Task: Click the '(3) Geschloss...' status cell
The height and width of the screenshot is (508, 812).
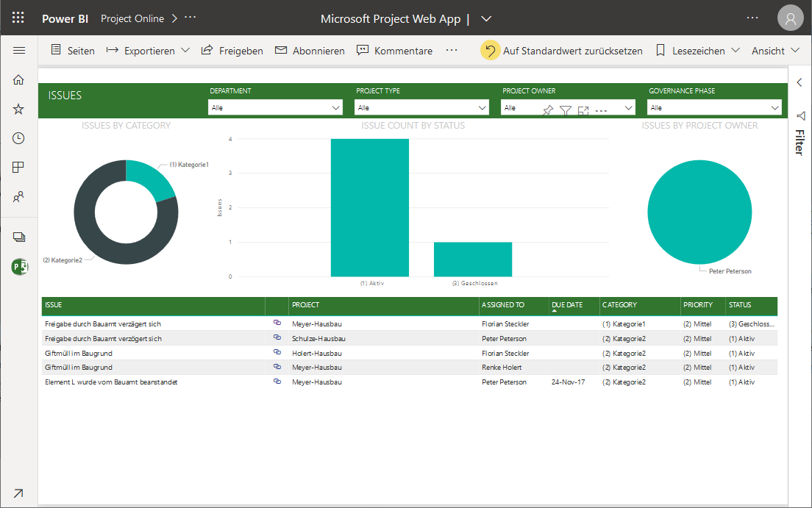Action: tap(752, 323)
